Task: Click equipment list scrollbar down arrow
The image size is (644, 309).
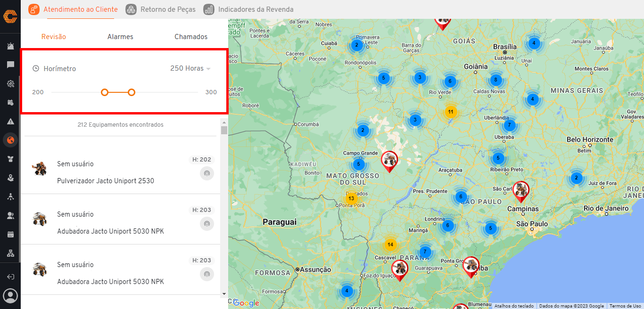Action: click(224, 293)
